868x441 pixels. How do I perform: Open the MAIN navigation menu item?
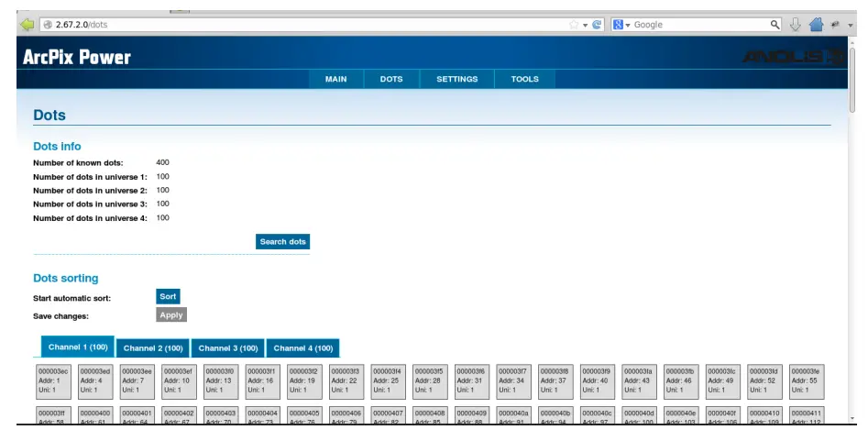coord(336,79)
